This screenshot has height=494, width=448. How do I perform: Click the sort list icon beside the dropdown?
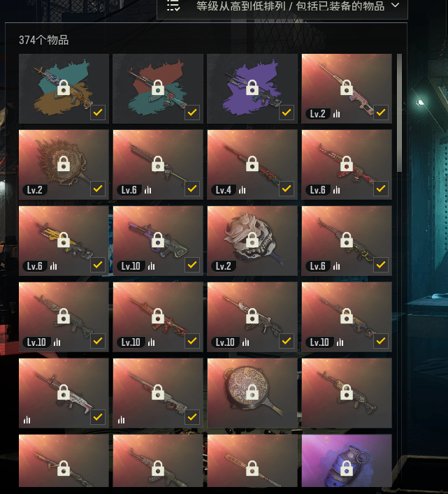173,6
